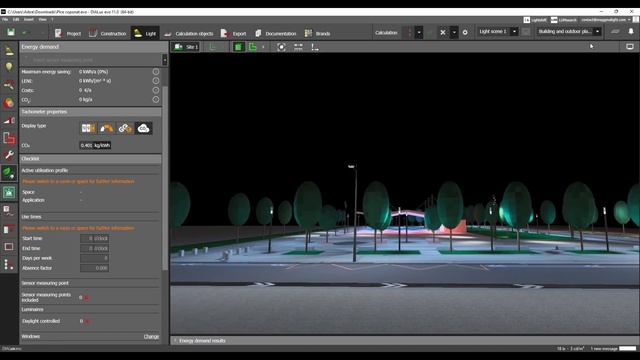Open the File menu
Screen dimensions: 640x360
point(5,19)
